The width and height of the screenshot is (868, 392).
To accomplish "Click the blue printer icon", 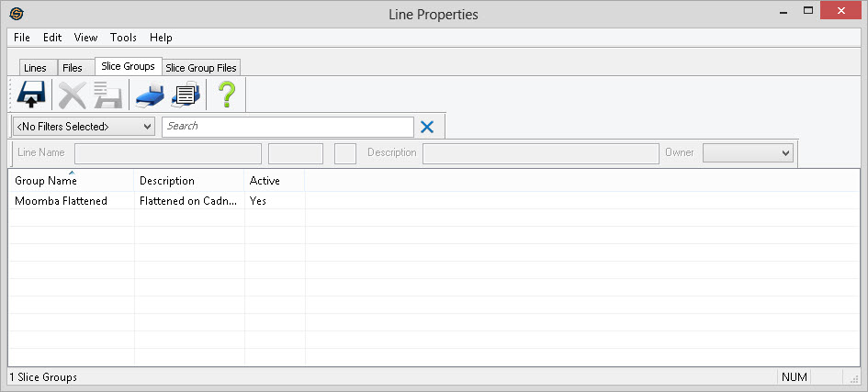I will pos(149,95).
